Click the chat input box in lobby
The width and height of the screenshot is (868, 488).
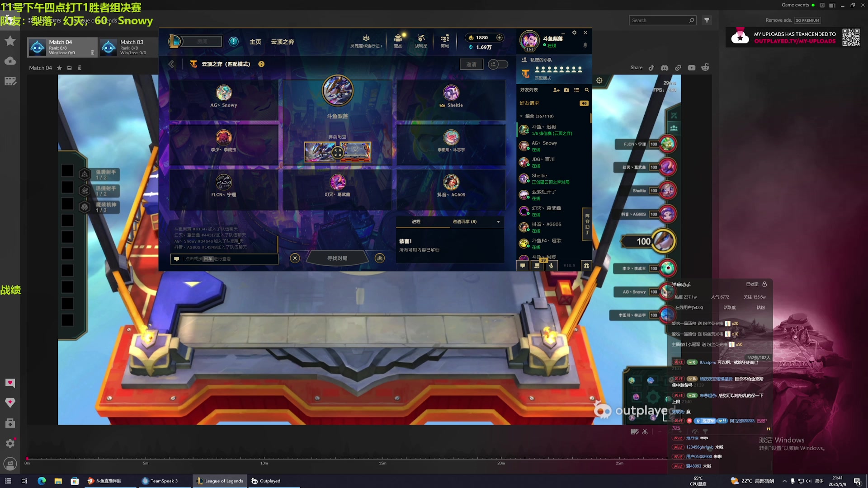224,259
